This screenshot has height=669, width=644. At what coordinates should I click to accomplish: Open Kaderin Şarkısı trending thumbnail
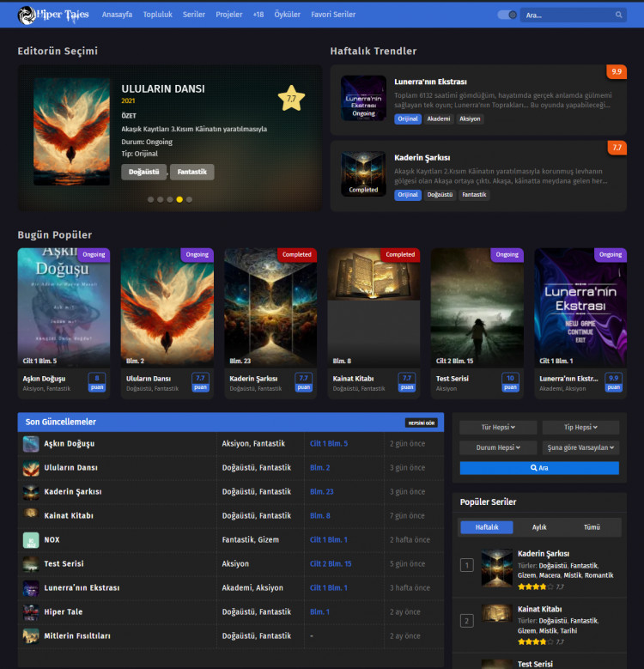[363, 174]
